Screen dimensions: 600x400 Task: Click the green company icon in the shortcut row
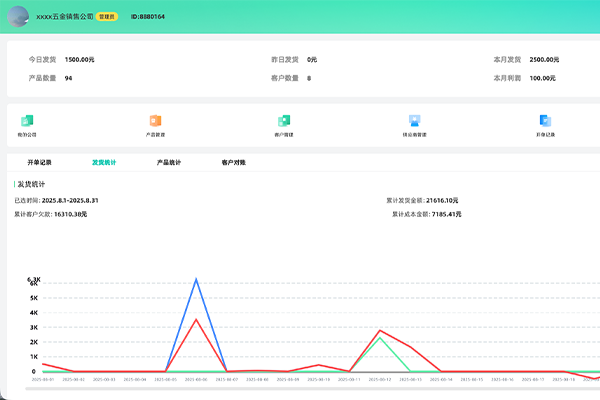pyautogui.click(x=25, y=121)
